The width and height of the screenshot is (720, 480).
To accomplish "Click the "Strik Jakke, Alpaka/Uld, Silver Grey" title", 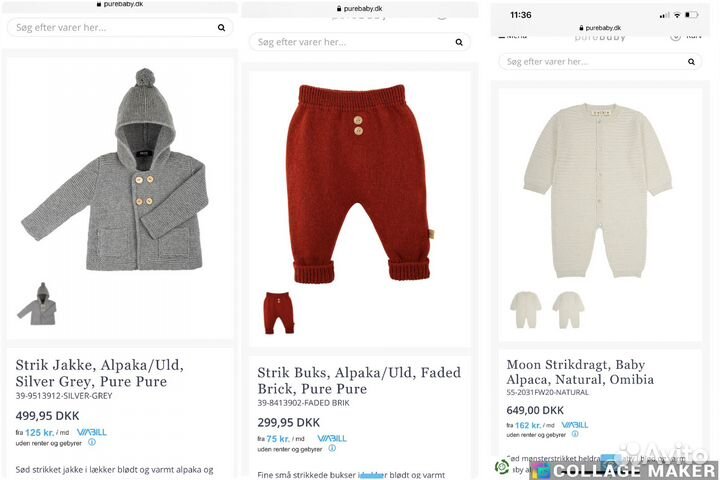I will point(100,372).
